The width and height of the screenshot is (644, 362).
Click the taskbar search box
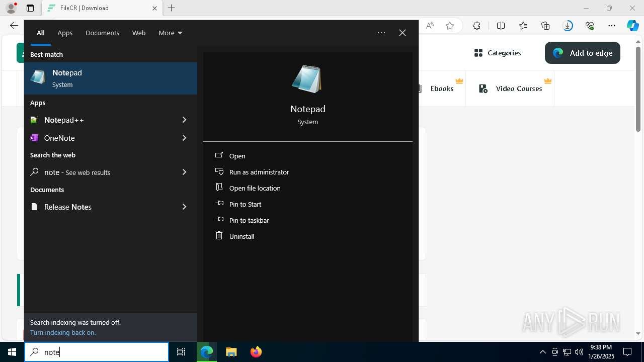click(x=97, y=352)
